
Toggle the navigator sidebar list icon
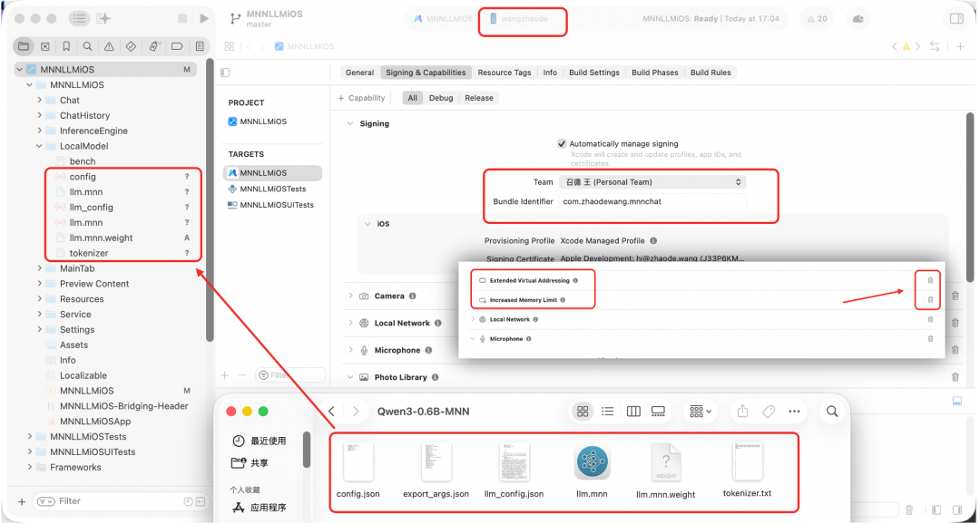79,19
